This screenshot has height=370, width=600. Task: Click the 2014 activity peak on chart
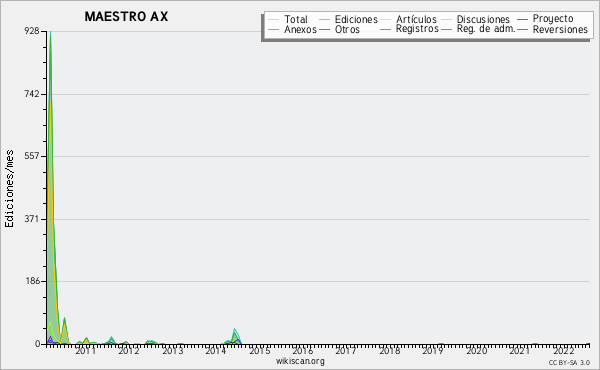point(235,330)
